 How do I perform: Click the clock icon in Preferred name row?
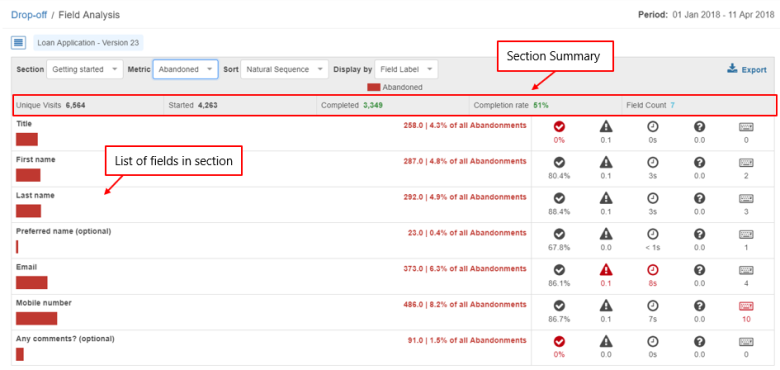pos(652,233)
